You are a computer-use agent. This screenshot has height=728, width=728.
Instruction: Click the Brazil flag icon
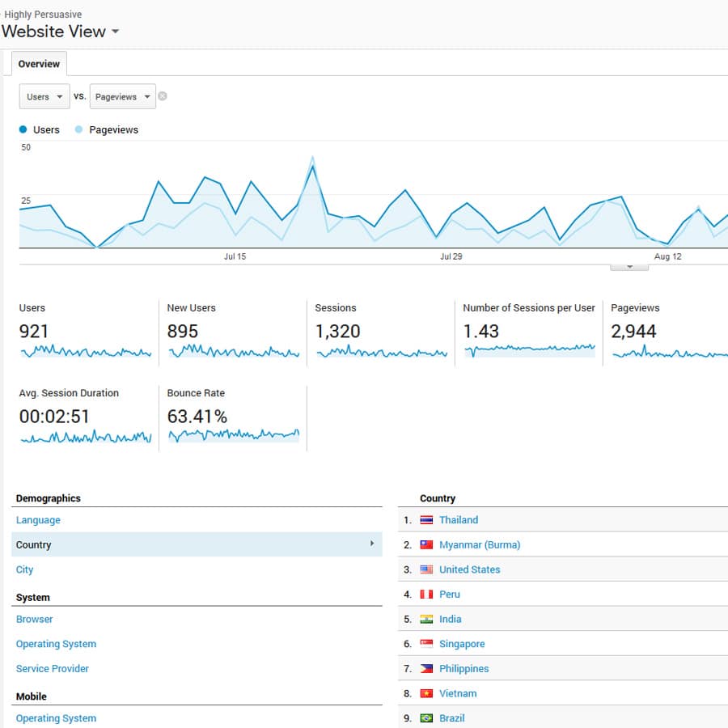pos(426,718)
